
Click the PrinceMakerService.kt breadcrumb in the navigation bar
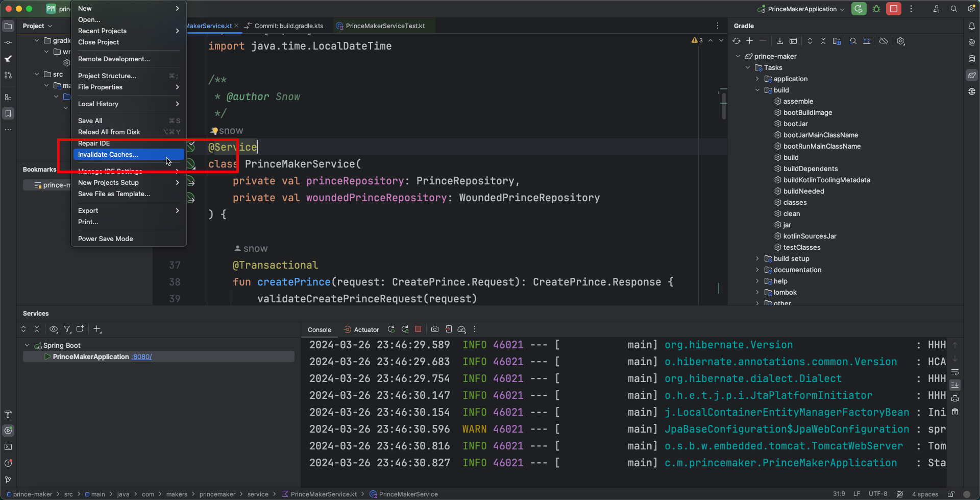[319, 494]
